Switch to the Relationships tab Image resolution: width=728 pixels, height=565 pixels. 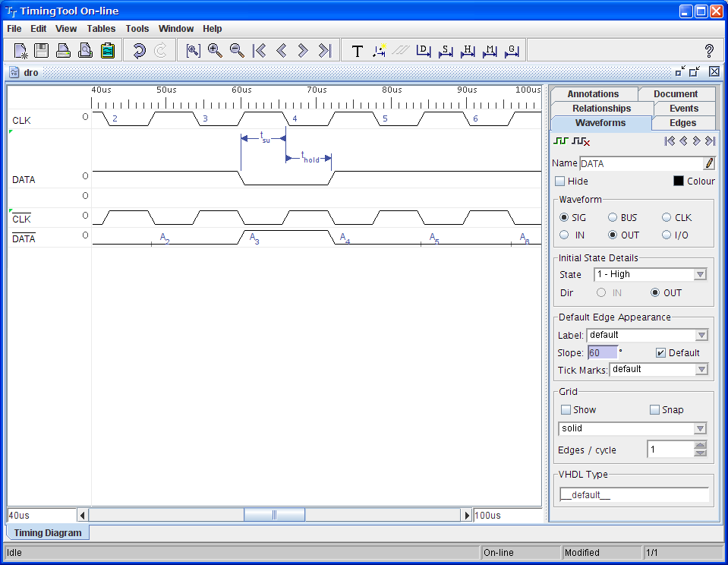coord(602,109)
